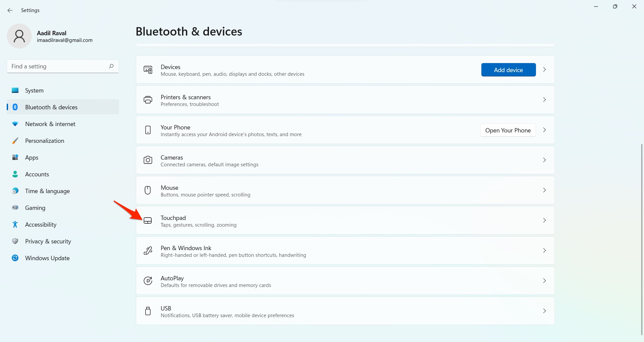The height and width of the screenshot is (342, 644).
Task: Click the Find a setting field
Action: coord(57,66)
